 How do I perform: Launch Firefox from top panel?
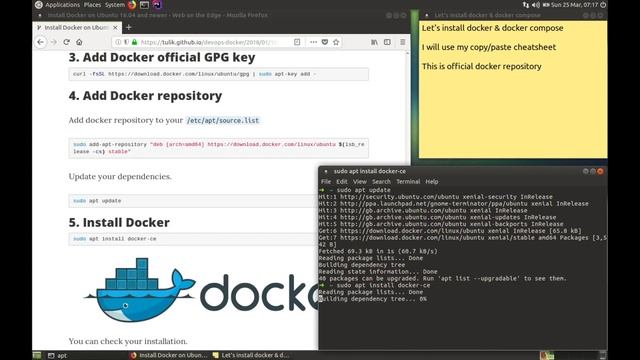pyautogui.click(x=132, y=5)
